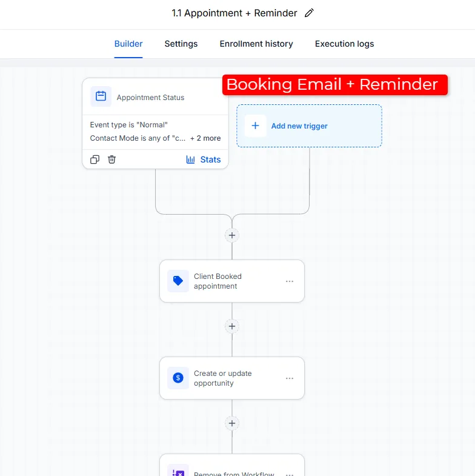Image resolution: width=475 pixels, height=476 pixels.
Task: Delete the Appointment Status trigger
Action: pyautogui.click(x=111, y=159)
